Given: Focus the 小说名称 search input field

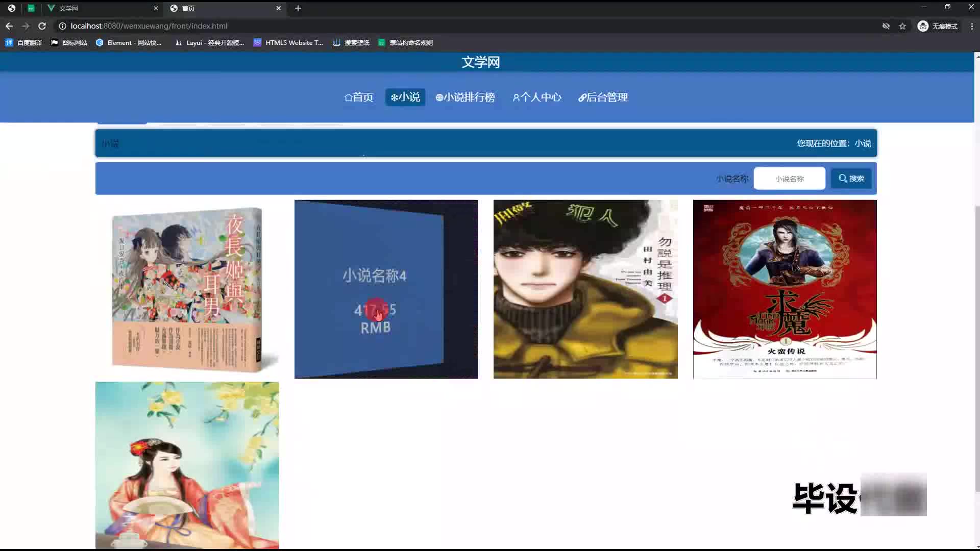Looking at the screenshot, I should (789, 179).
